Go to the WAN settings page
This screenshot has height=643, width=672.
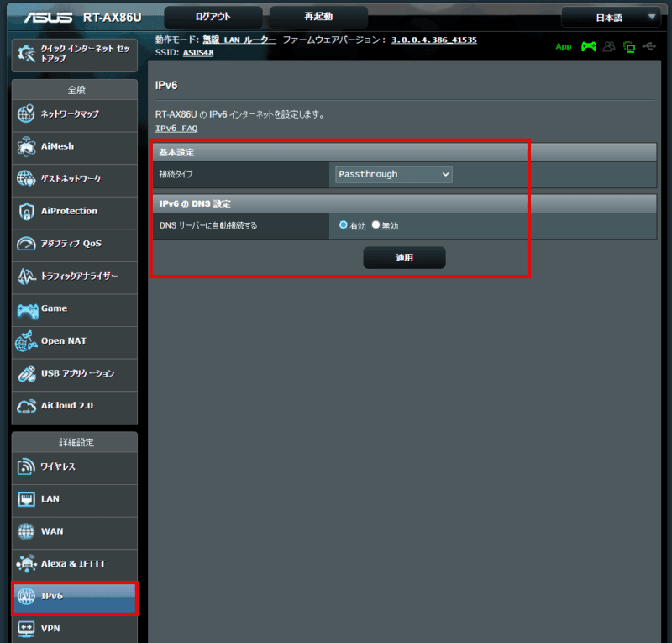pyautogui.click(x=74, y=531)
